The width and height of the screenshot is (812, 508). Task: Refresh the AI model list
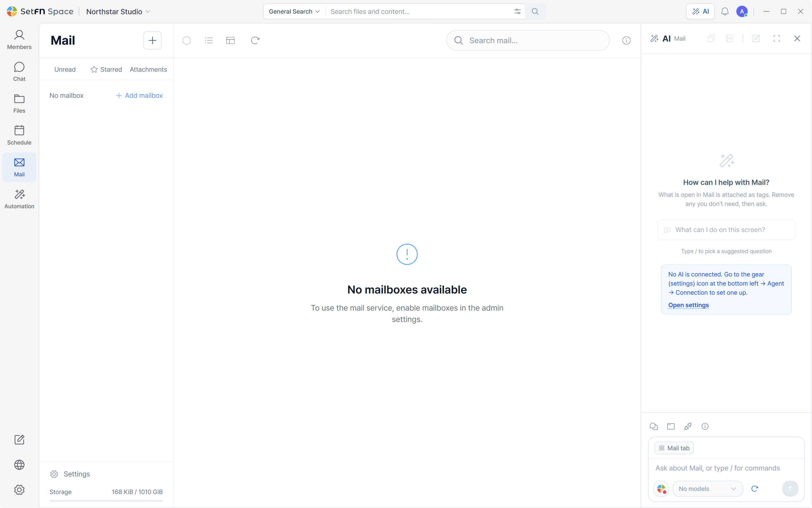[755, 489]
